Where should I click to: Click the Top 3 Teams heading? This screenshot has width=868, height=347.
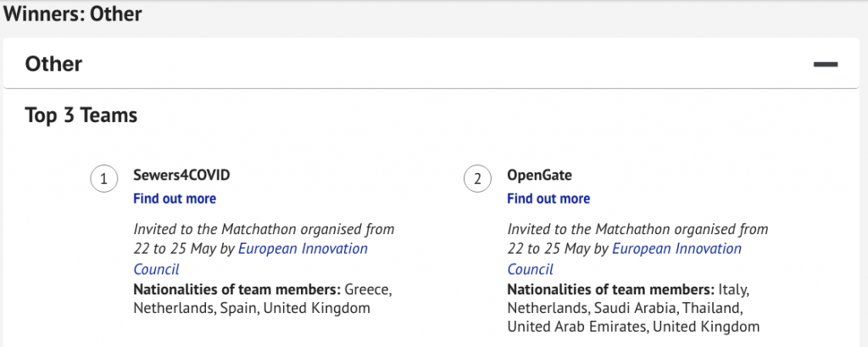coord(81,115)
